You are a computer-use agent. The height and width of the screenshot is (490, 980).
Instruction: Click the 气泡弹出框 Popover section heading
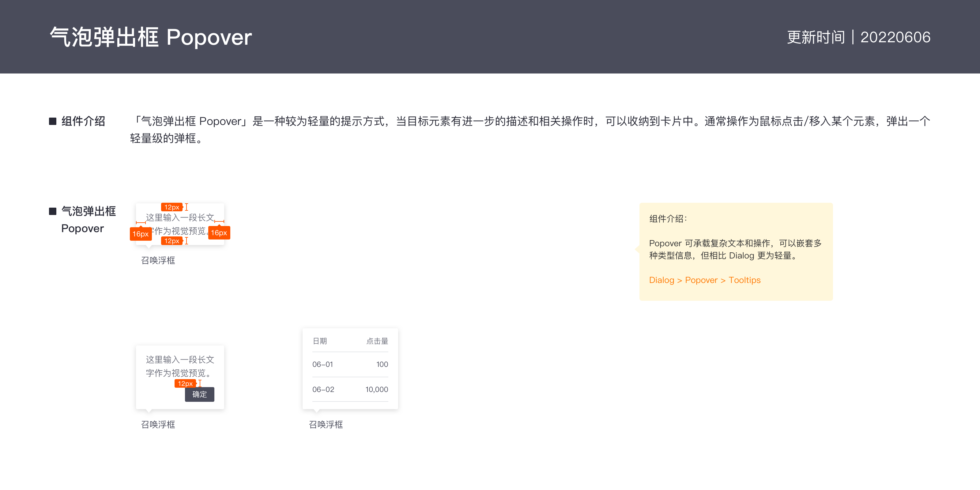[88, 220]
